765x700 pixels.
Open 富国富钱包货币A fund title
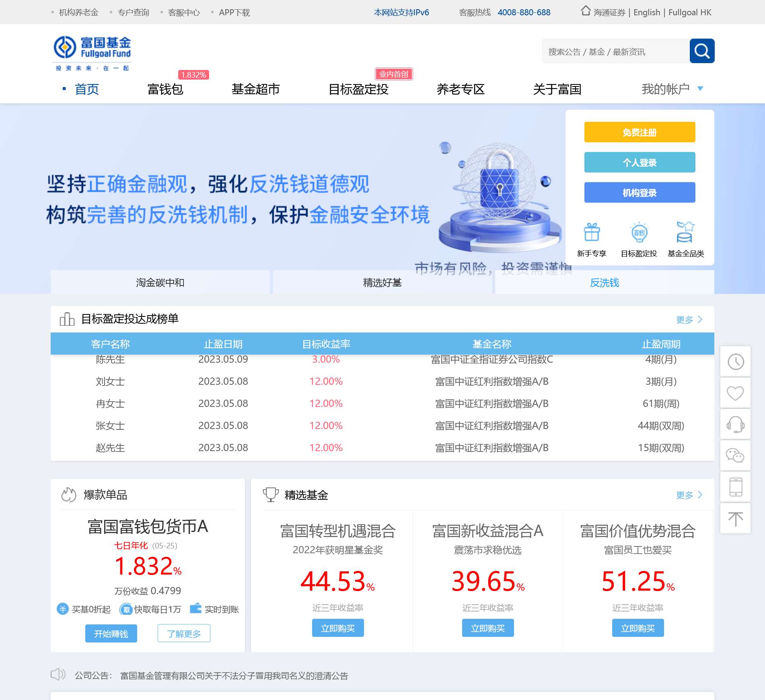click(x=148, y=526)
